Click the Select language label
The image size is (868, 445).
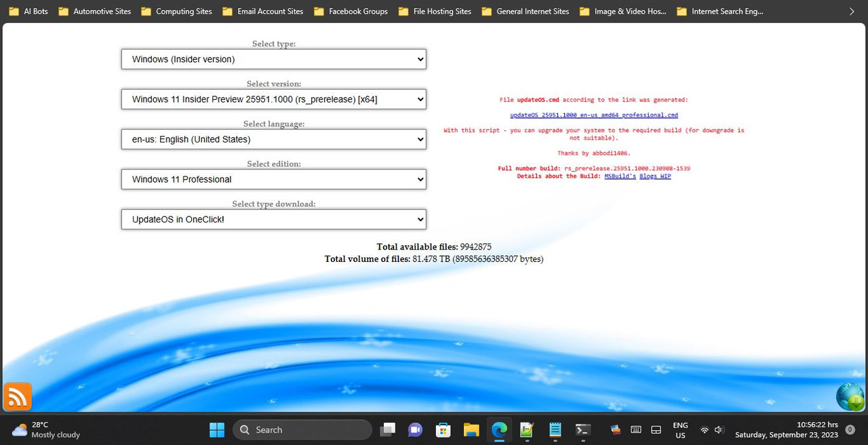click(x=274, y=124)
